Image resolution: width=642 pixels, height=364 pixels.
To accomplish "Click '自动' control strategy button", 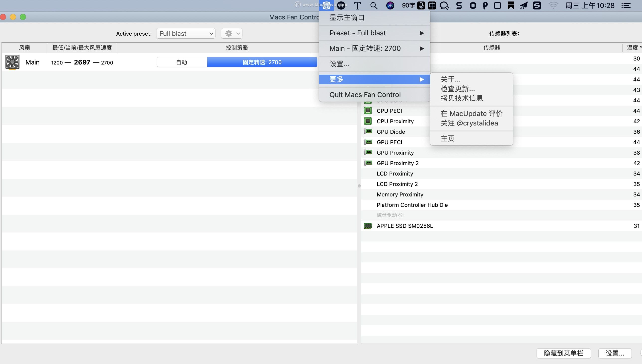I will point(182,62).
